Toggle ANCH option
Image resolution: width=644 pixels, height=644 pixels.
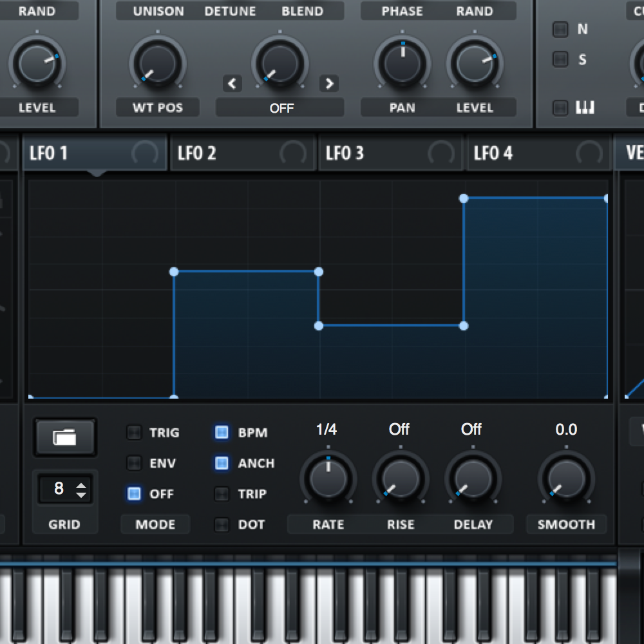pyautogui.click(x=222, y=463)
